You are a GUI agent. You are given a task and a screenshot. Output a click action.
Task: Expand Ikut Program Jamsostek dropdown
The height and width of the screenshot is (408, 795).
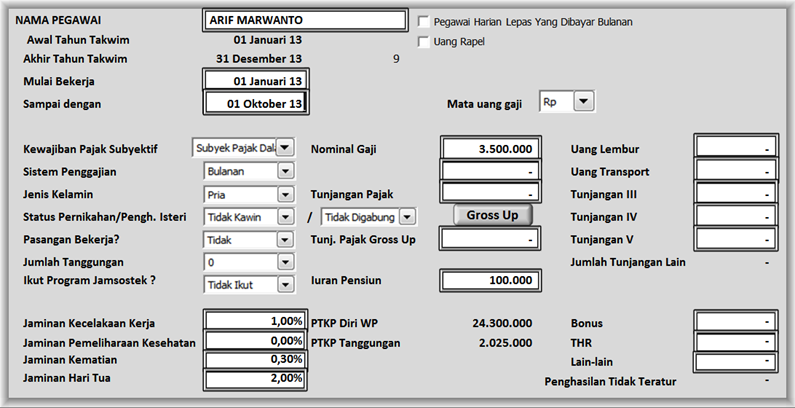285,284
